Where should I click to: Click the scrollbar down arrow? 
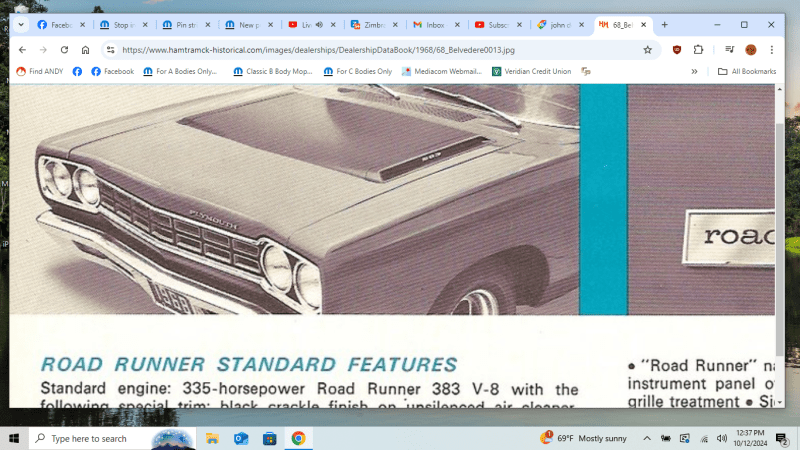point(779,403)
